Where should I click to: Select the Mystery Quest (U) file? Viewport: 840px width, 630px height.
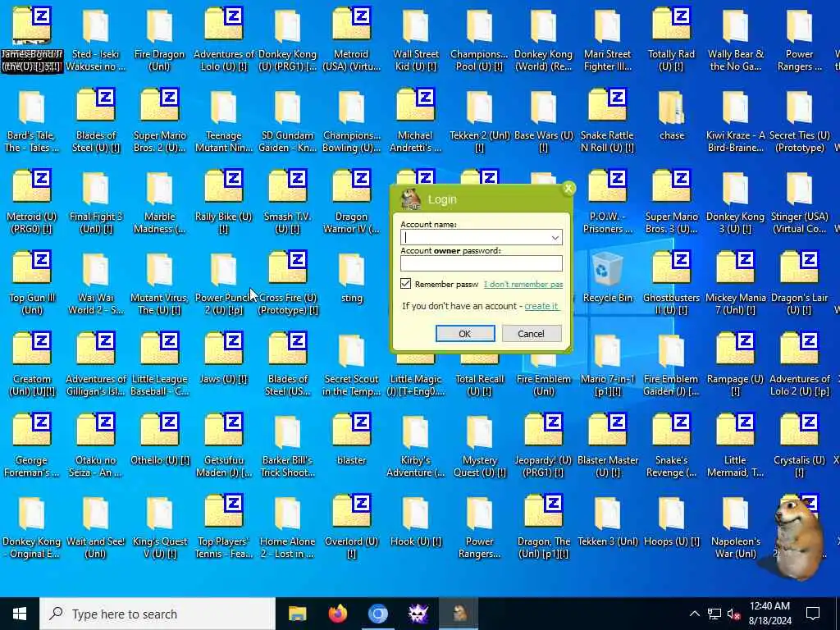tap(479, 445)
